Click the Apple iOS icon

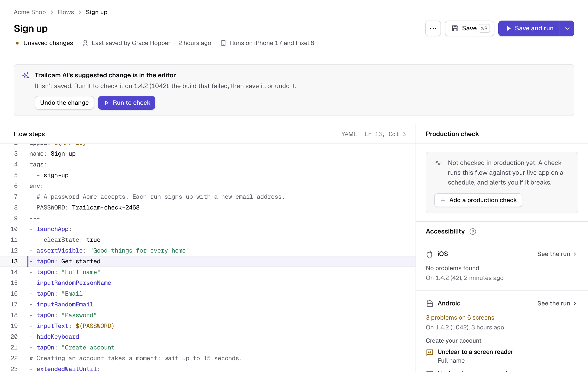click(x=429, y=254)
